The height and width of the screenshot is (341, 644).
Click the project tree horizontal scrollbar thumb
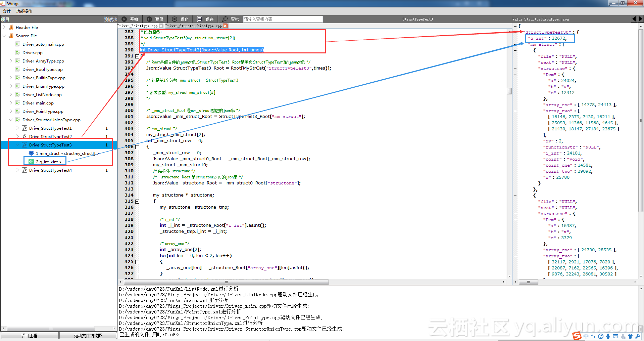(x=51, y=328)
